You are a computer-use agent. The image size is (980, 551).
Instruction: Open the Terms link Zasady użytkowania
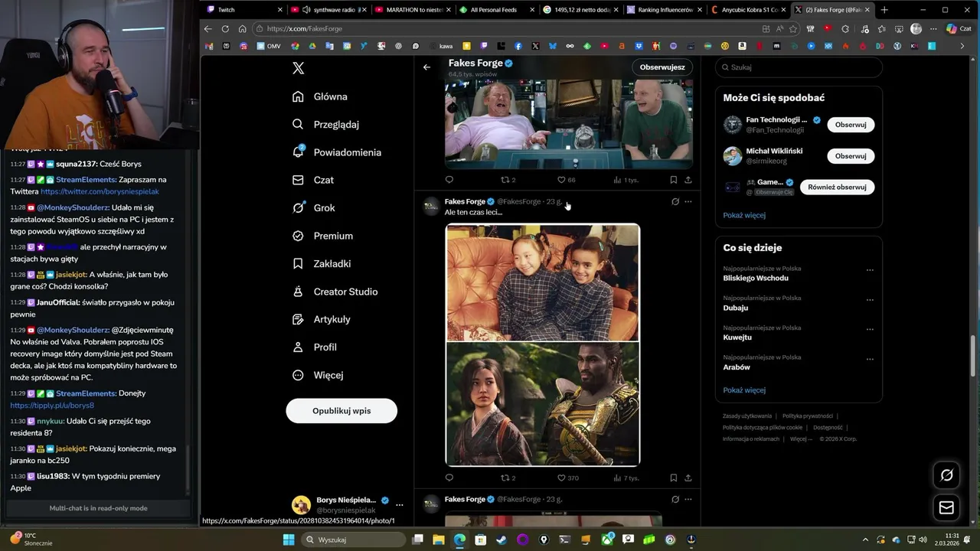pos(747,416)
